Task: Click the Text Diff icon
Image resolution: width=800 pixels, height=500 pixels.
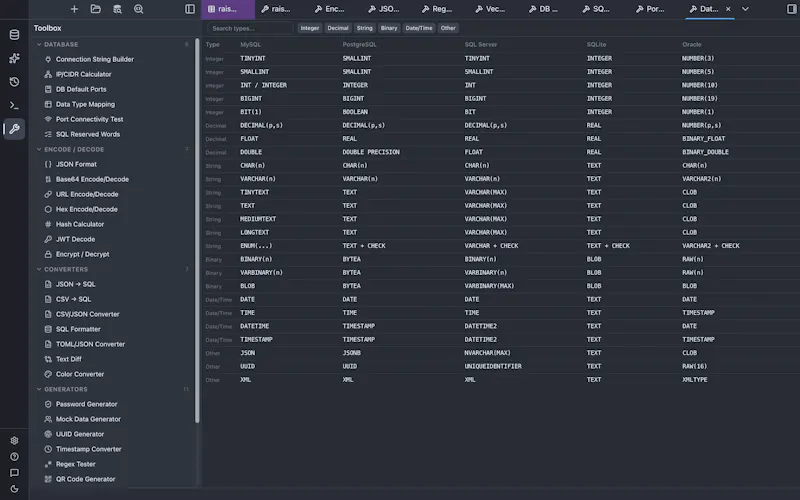Action: pos(48,359)
